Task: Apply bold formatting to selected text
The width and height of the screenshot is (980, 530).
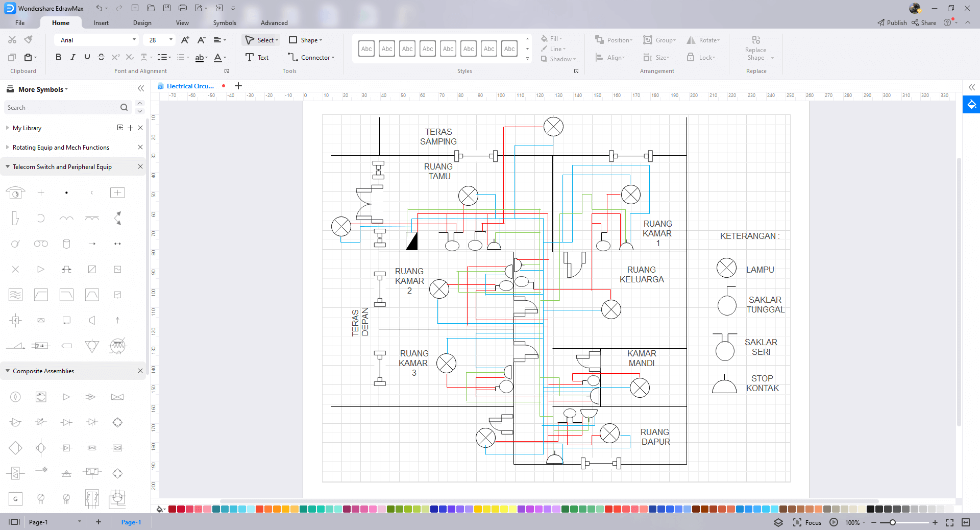Action: [58, 57]
